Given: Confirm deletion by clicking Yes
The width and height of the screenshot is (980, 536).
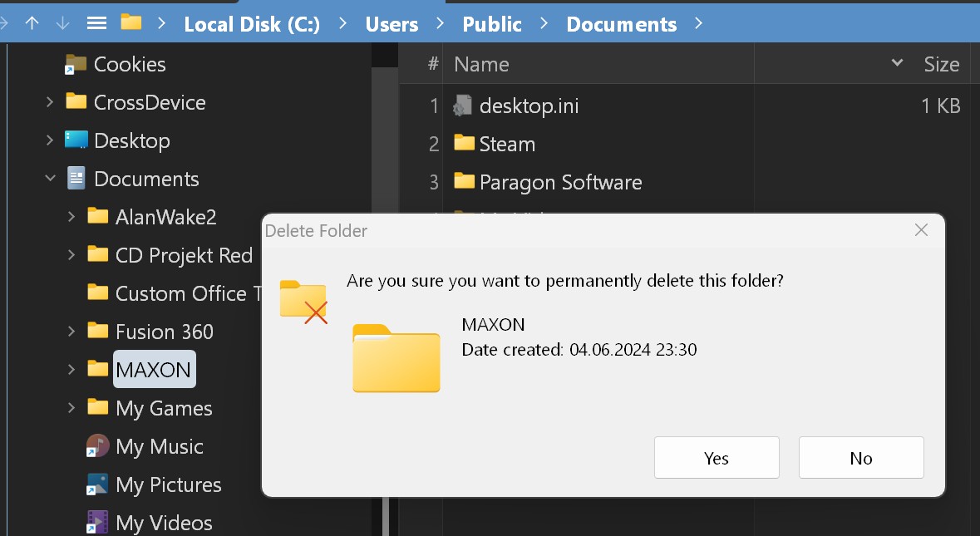Looking at the screenshot, I should click(x=716, y=457).
